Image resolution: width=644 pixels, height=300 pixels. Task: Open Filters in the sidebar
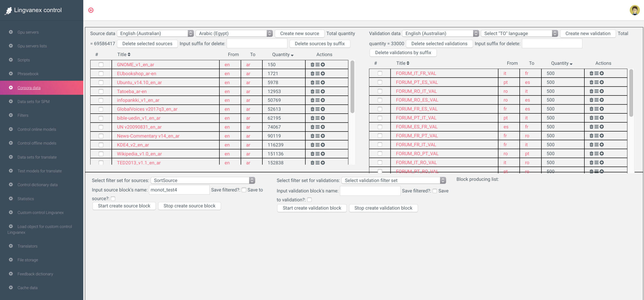point(23,115)
